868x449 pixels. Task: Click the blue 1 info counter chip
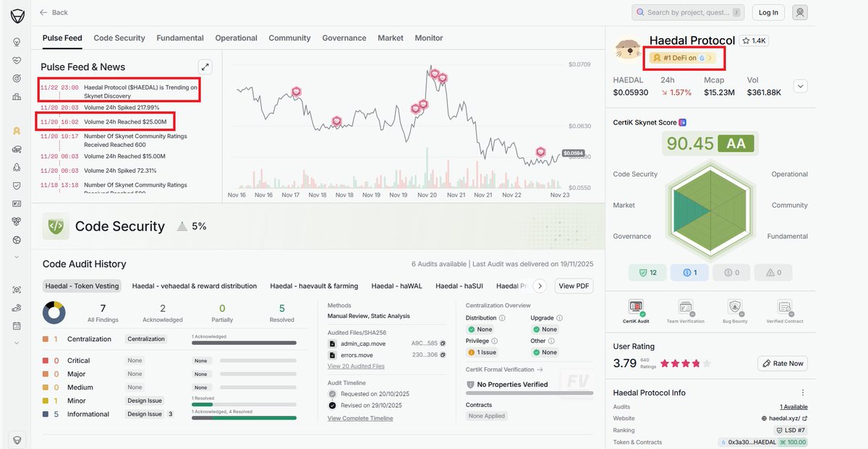click(689, 273)
